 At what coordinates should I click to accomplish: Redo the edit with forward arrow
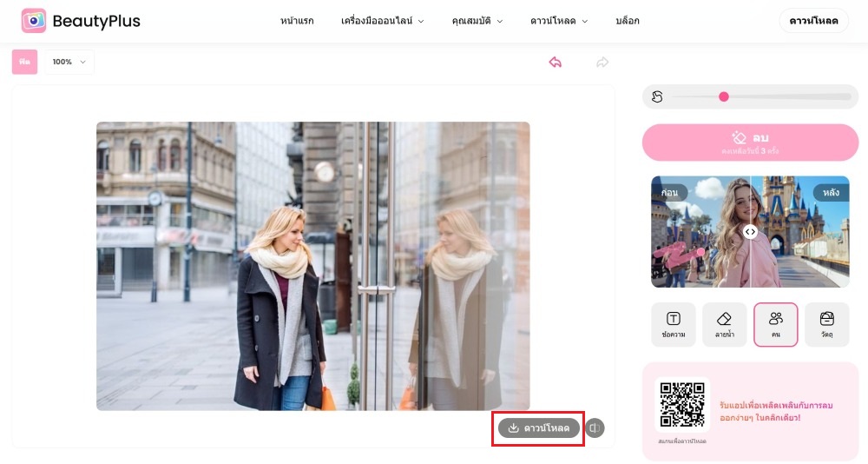coord(602,62)
